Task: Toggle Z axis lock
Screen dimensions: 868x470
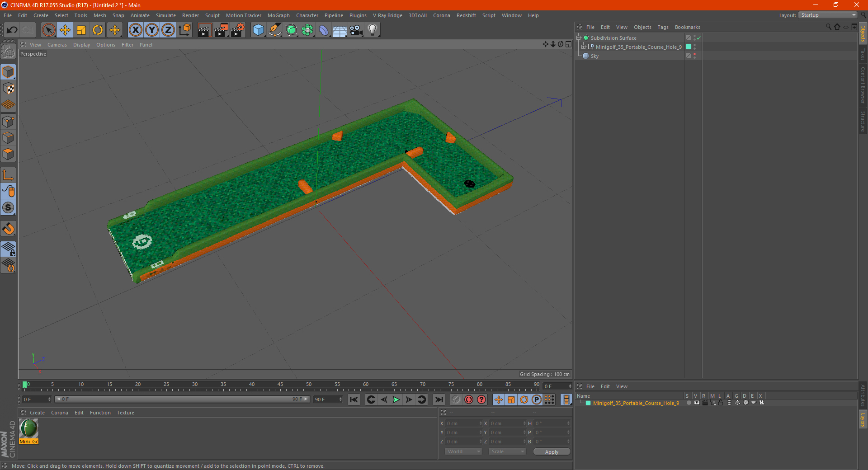Action: pyautogui.click(x=168, y=30)
